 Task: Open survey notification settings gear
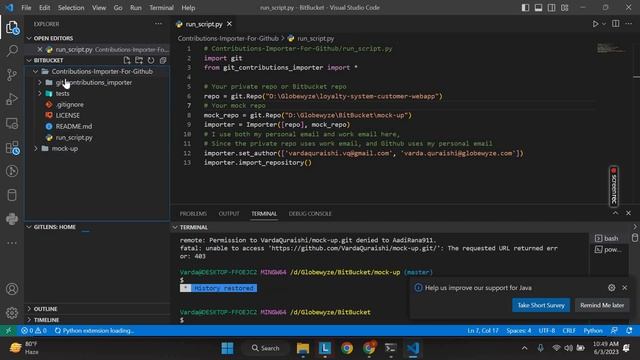click(611, 288)
